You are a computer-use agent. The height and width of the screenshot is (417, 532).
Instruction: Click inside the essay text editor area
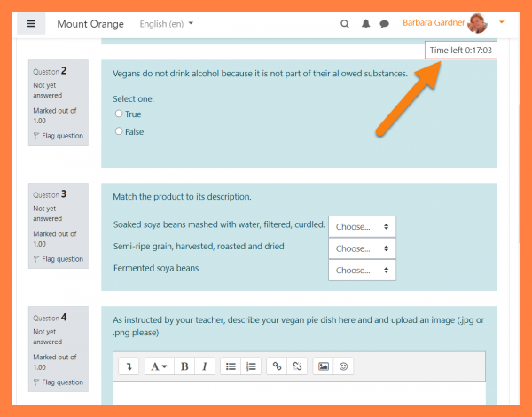299,395
